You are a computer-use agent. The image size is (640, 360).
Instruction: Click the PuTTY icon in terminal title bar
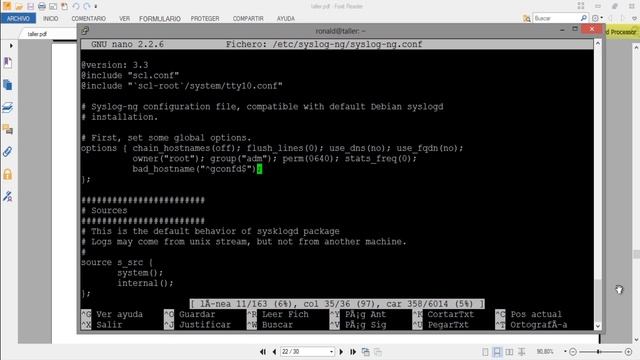(85, 31)
